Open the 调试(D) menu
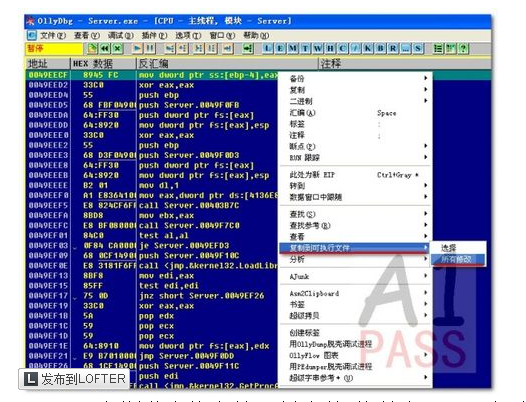 pos(120,35)
